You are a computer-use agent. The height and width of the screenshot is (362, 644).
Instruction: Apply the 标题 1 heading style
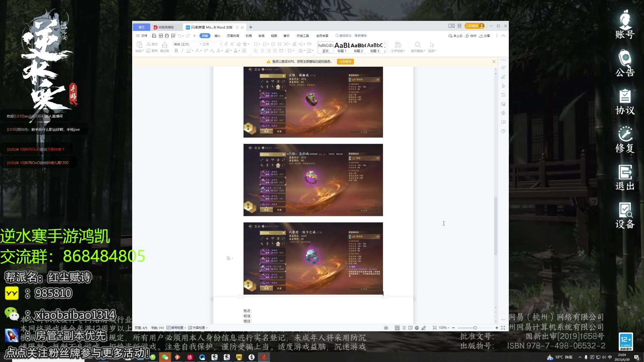342,47
